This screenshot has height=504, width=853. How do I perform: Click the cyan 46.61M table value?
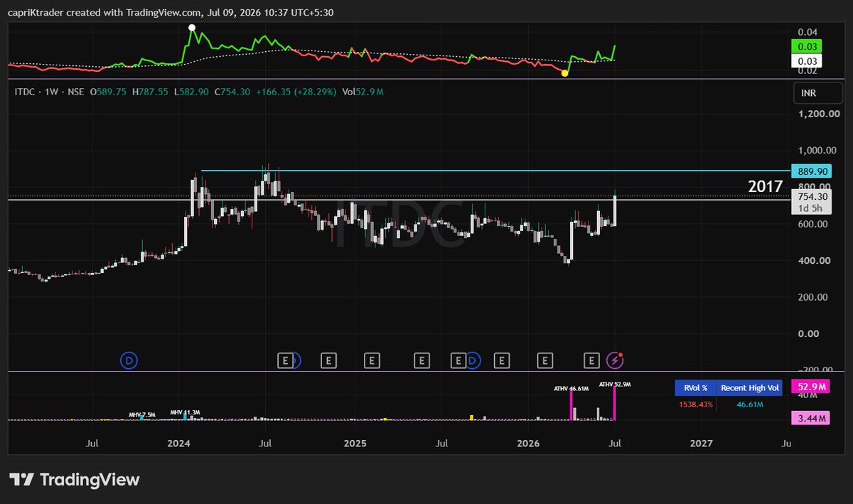pos(751,404)
